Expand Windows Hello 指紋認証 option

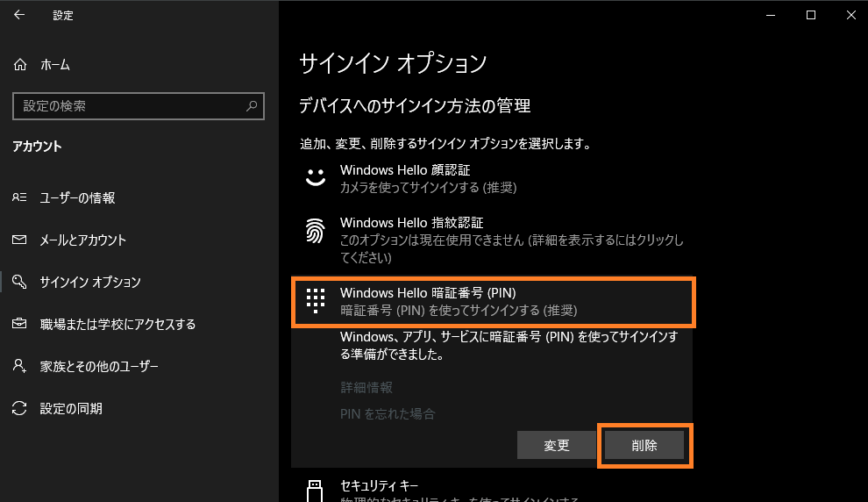[492, 240]
